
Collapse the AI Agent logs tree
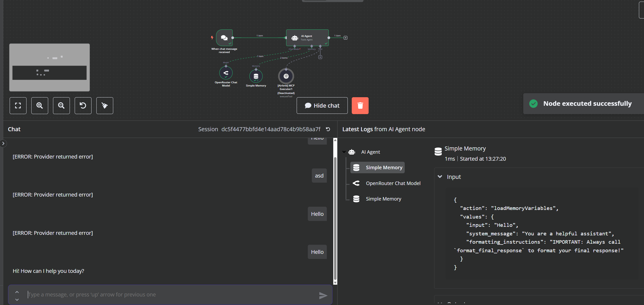tap(344, 152)
